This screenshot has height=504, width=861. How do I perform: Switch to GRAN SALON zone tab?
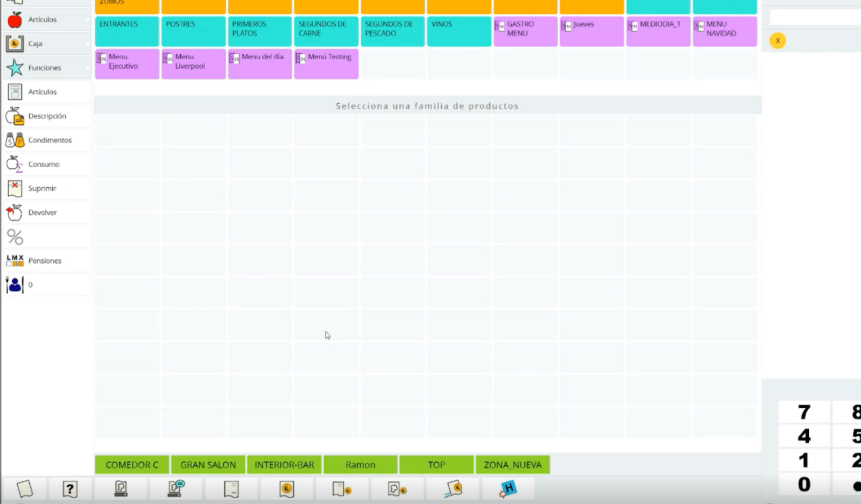(x=208, y=465)
